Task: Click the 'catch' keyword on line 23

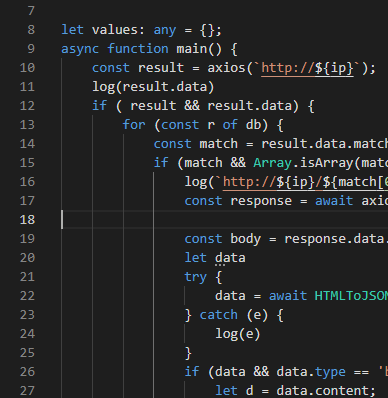Action: pyautogui.click(x=218, y=315)
